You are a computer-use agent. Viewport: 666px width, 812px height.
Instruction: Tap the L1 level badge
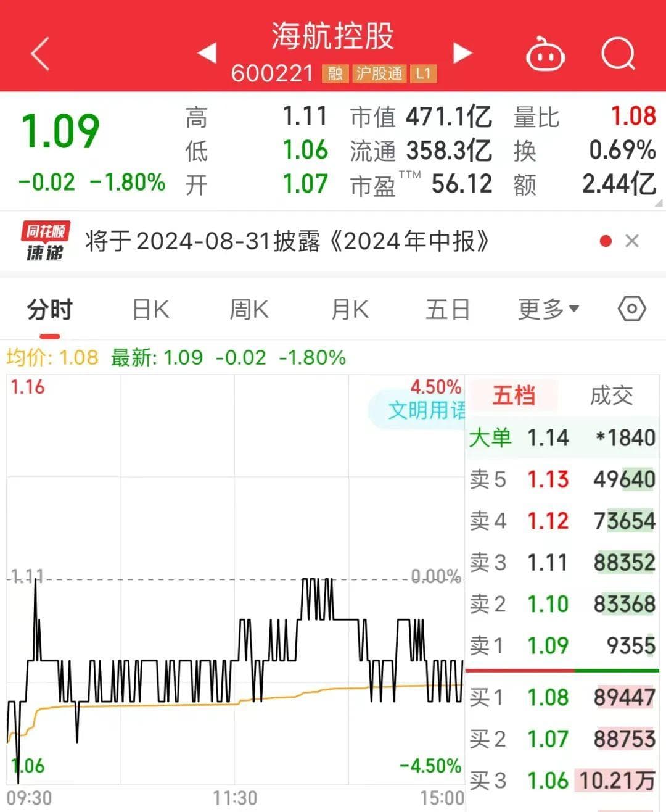423,73
